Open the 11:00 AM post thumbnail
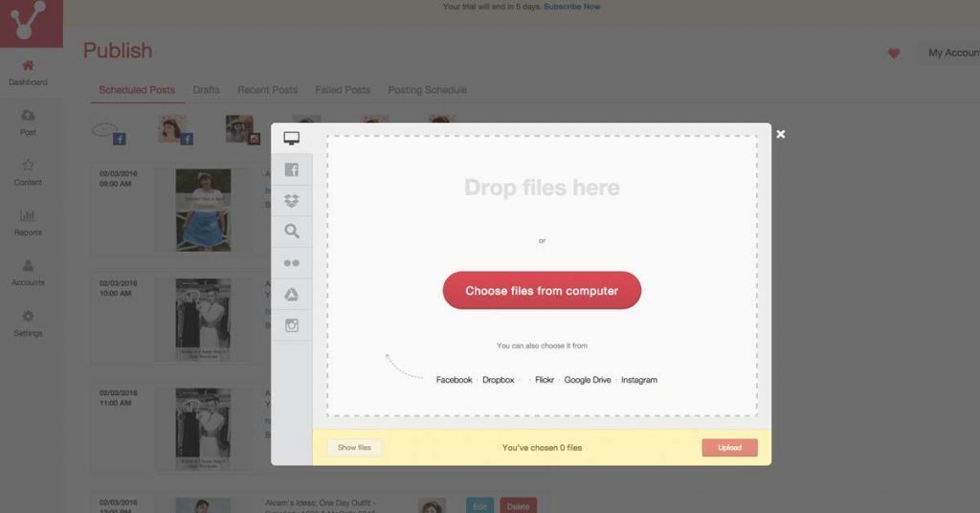This screenshot has width=980, height=513. pos(203,430)
